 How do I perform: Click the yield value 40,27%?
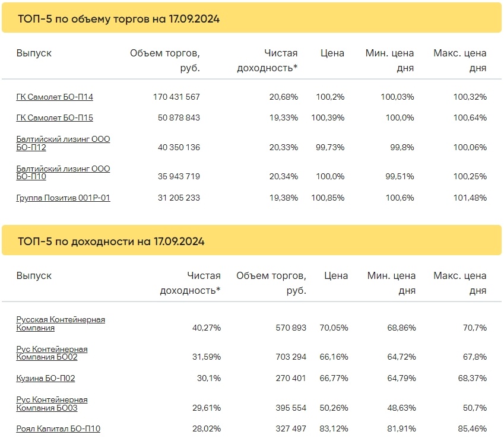[207, 328]
